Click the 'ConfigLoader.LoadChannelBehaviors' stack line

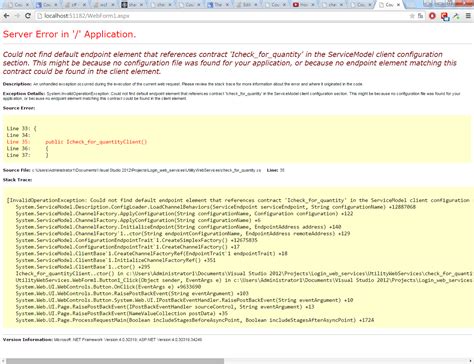pos(215,207)
